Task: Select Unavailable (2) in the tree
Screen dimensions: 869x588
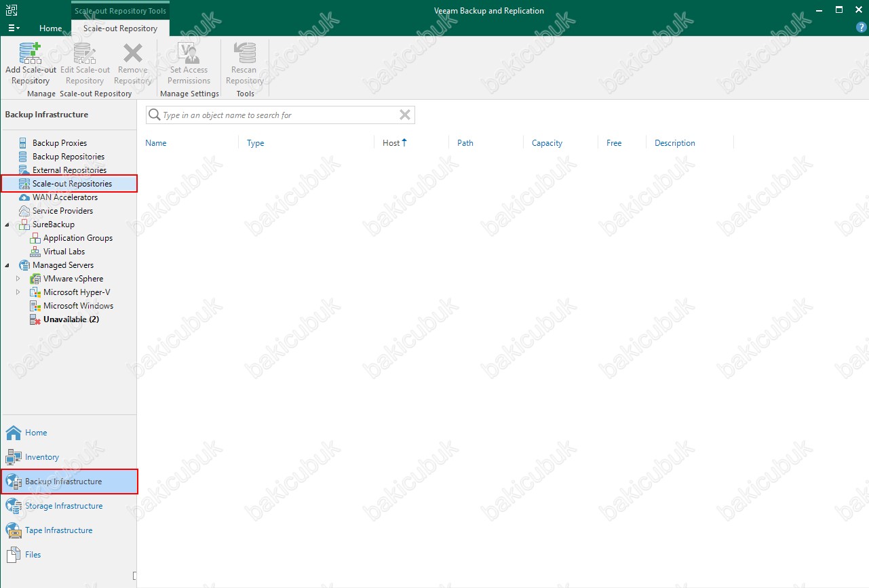Action: click(71, 319)
